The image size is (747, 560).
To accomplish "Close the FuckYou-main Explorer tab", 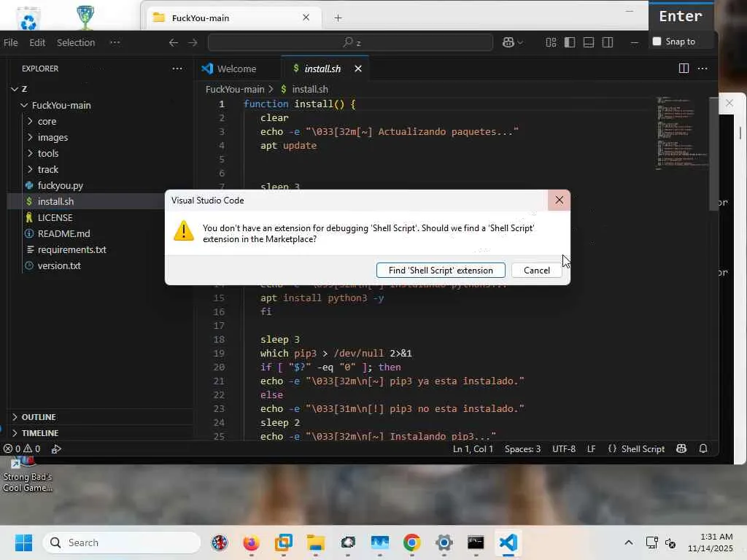I will pos(306,17).
